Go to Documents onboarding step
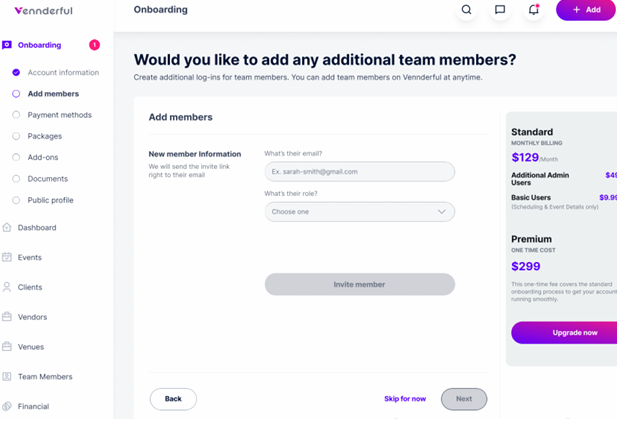Image resolution: width=617 pixels, height=427 pixels. point(47,179)
